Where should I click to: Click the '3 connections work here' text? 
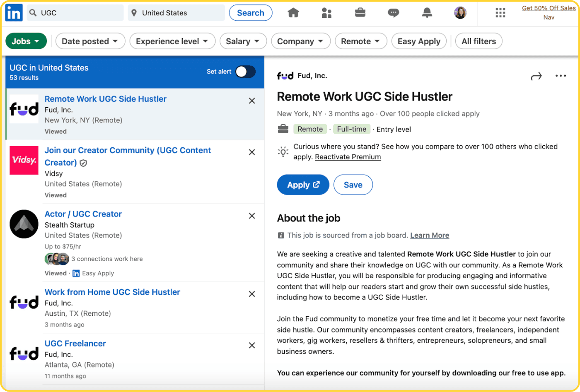point(107,259)
